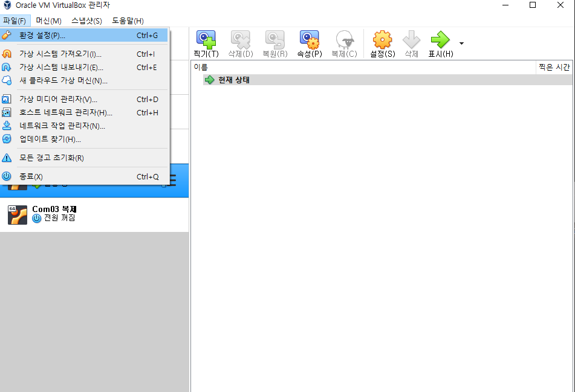Open the 도움말(H) menu
This screenshot has height=392, width=575.
point(128,21)
